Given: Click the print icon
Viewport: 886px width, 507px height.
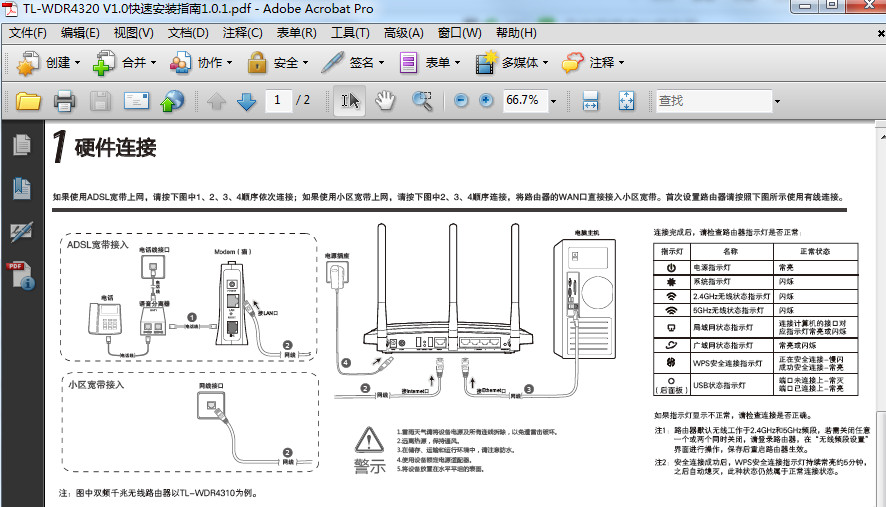Looking at the screenshot, I should [64, 101].
